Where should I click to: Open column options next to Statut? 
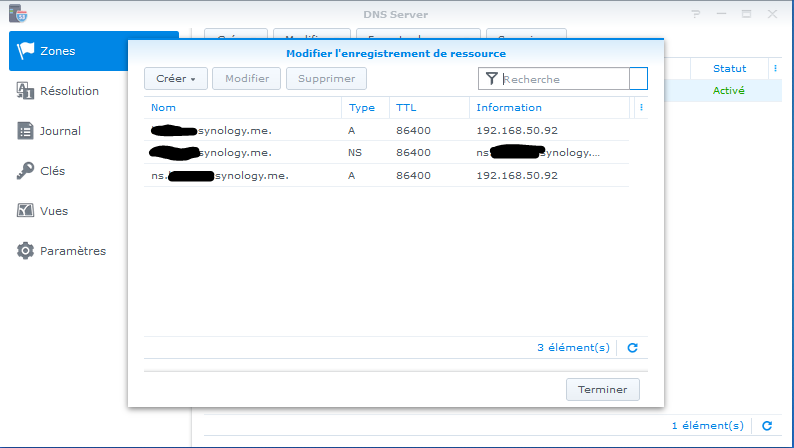point(775,68)
